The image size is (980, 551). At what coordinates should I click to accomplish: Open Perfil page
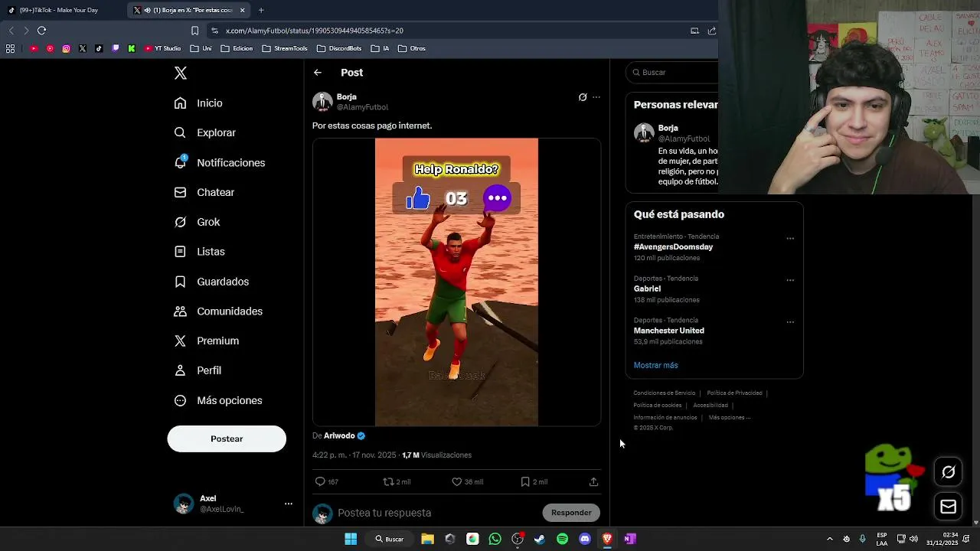[x=198, y=370]
